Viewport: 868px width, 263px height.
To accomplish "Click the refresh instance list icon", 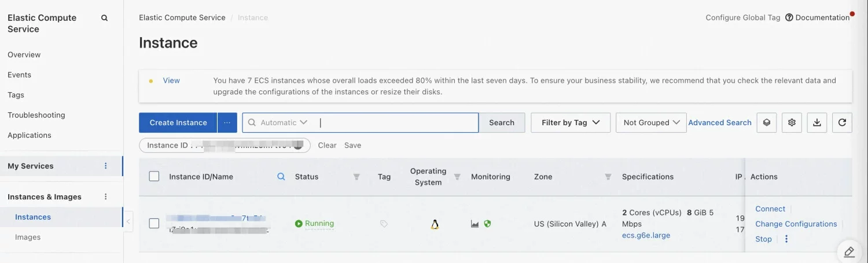I will (x=842, y=122).
